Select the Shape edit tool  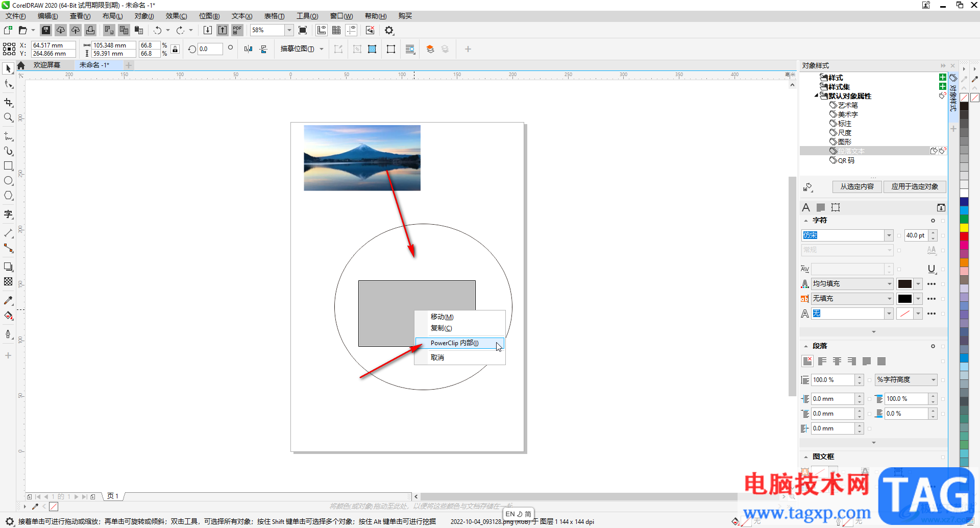pyautogui.click(x=8, y=84)
